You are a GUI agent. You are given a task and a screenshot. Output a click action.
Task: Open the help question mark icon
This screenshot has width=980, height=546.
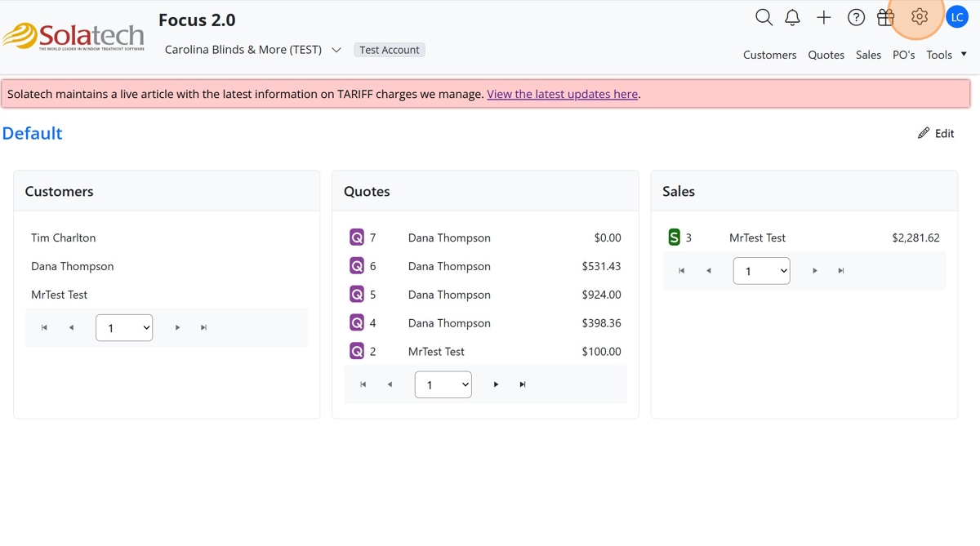pyautogui.click(x=856, y=17)
